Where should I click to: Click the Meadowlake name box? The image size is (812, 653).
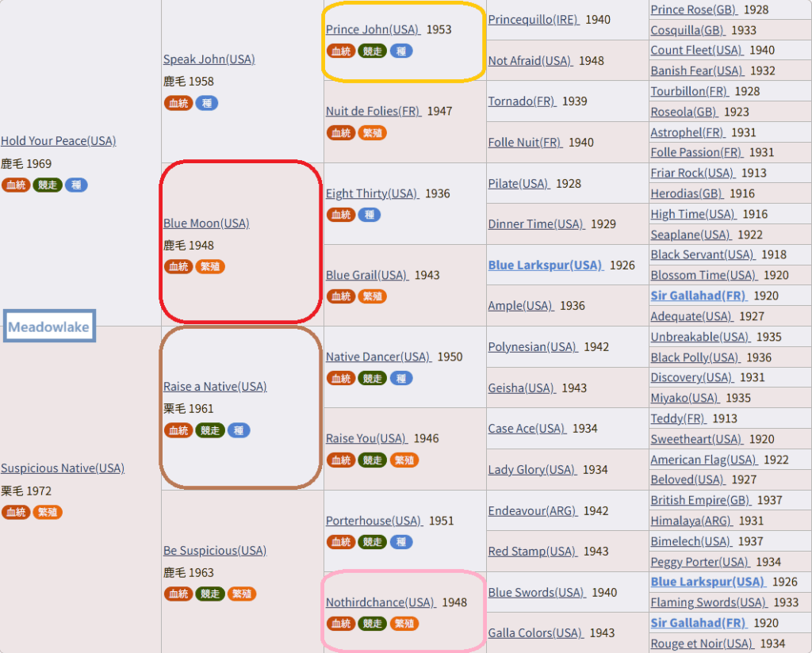pos(49,326)
